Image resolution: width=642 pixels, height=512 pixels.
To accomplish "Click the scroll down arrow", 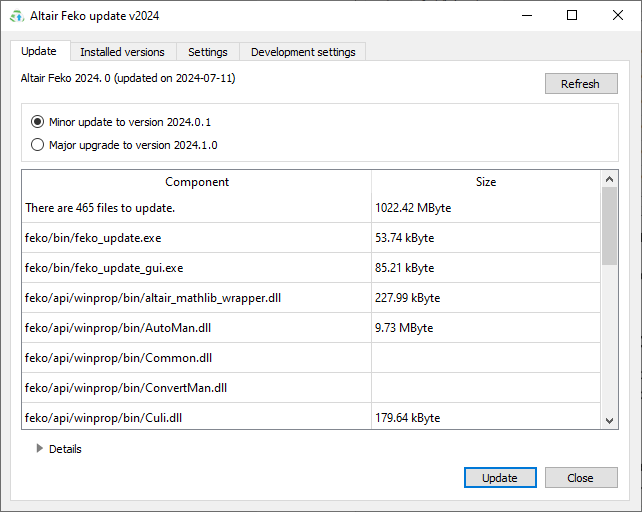I will tap(610, 421).
